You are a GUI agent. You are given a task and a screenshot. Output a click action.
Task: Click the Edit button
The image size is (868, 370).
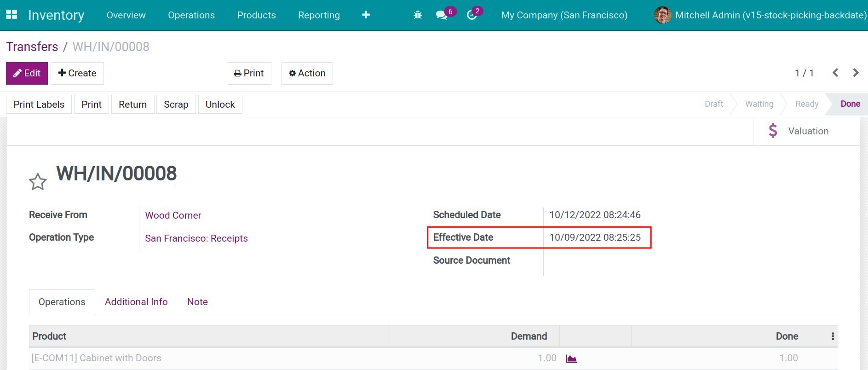click(27, 73)
